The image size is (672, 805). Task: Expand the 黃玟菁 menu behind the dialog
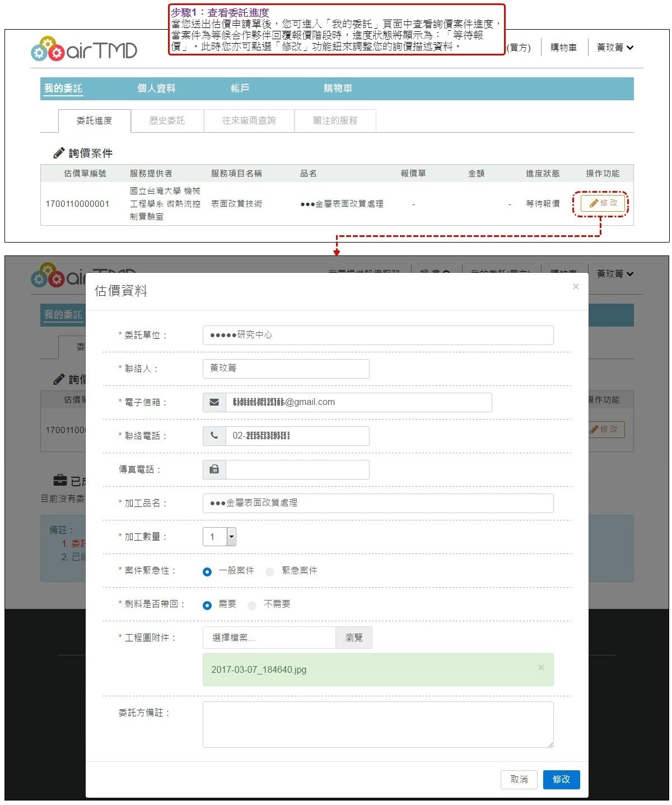615,274
